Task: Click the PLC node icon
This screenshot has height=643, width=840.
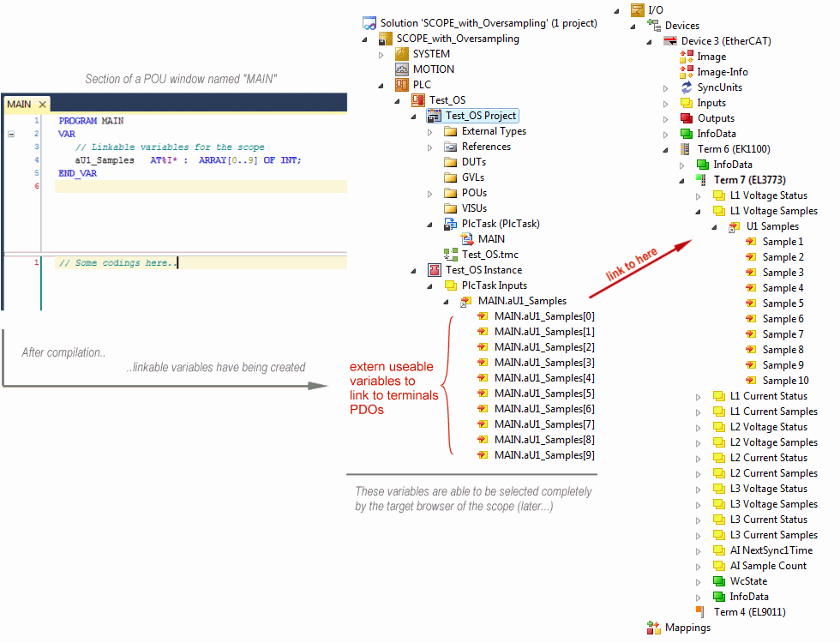Action: pos(401,85)
